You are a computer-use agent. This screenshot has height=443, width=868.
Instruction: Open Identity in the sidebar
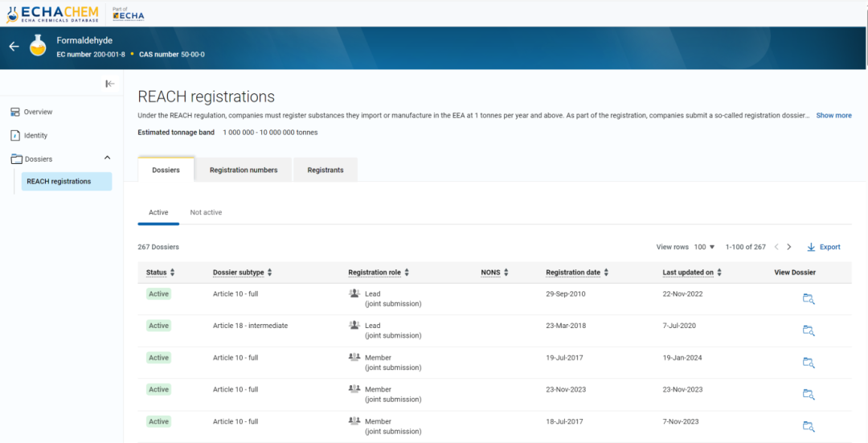coord(35,135)
